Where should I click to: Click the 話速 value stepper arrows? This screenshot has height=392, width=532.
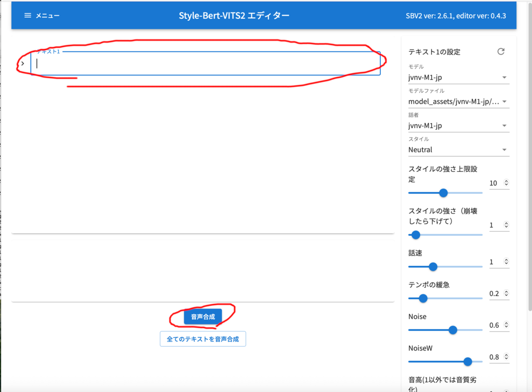click(506, 262)
